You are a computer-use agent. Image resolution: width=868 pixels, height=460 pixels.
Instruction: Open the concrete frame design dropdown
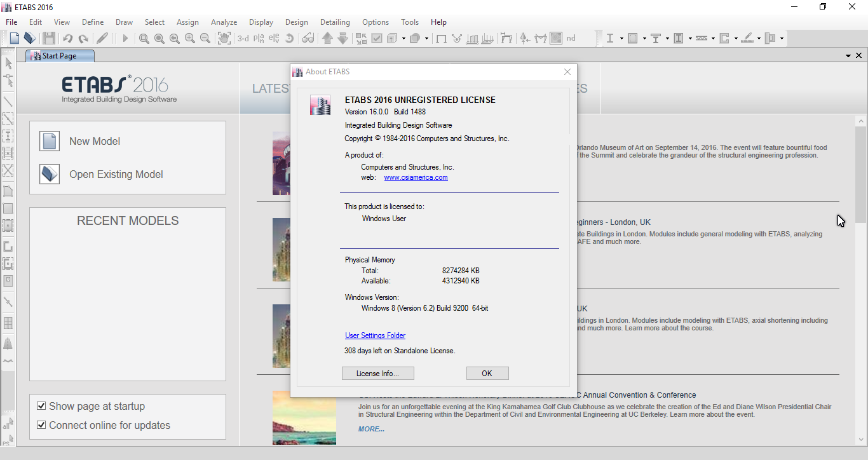click(644, 39)
